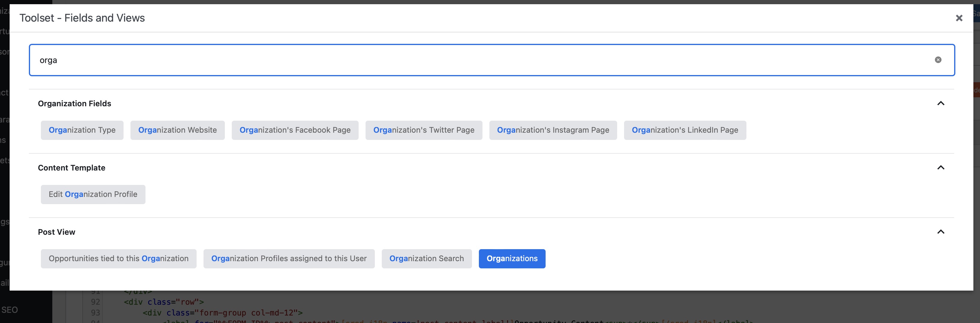
Task: Close the Toolset Fields and Views dialog
Action: click(959, 18)
